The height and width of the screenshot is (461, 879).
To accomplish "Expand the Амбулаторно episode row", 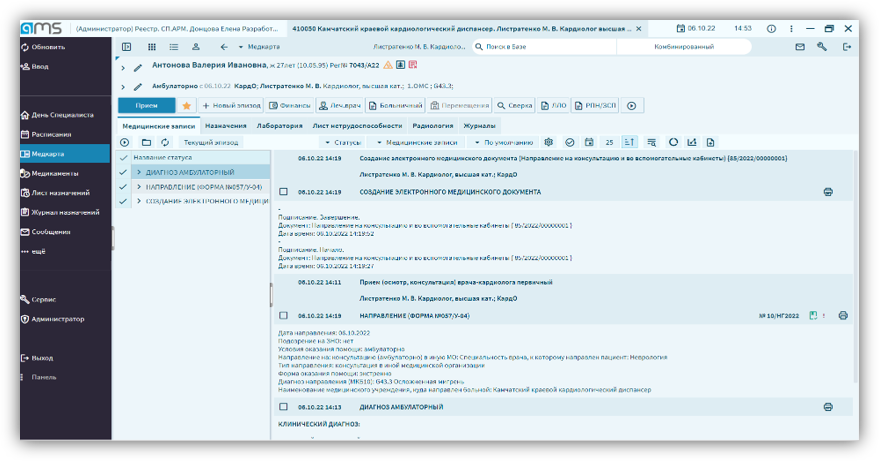I will click(123, 87).
